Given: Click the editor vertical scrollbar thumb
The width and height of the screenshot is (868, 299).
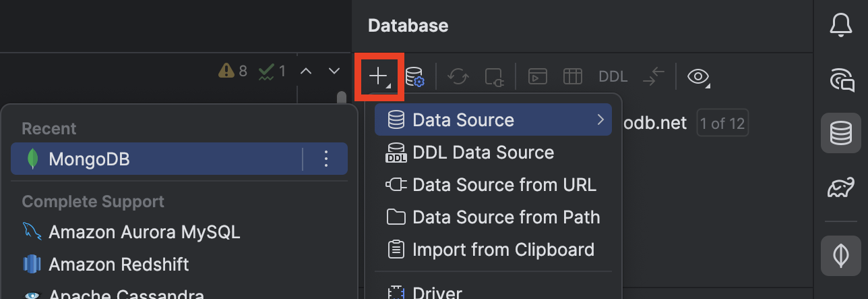Looking at the screenshot, I should [x=342, y=98].
